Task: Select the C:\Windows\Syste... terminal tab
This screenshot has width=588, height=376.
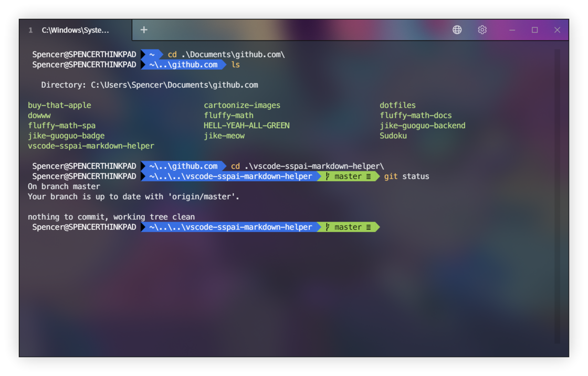Action: point(76,30)
